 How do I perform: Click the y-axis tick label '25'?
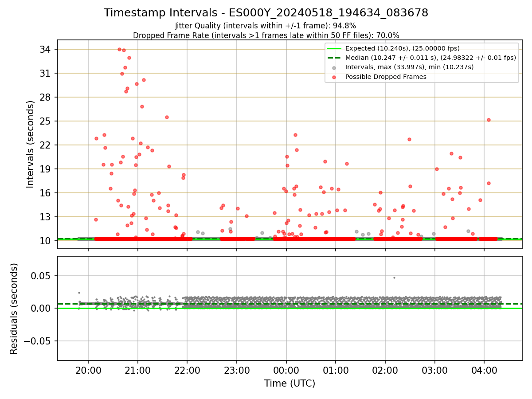point(46,121)
